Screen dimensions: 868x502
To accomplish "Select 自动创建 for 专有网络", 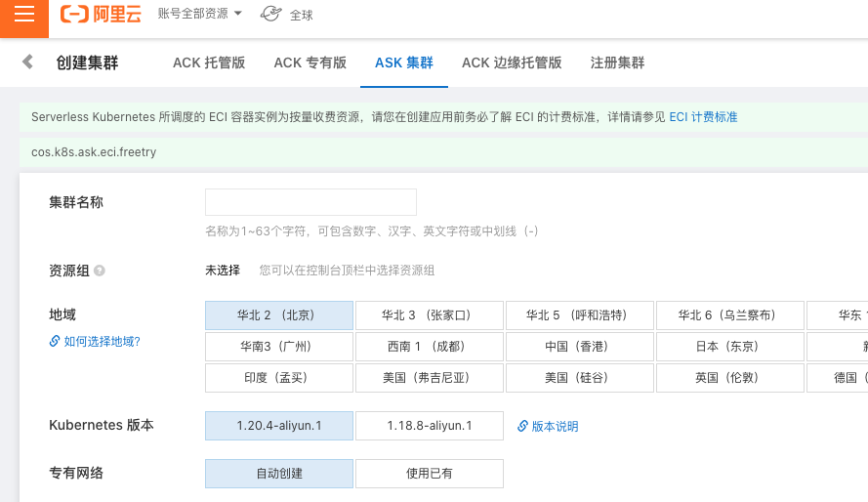I will click(x=279, y=474).
